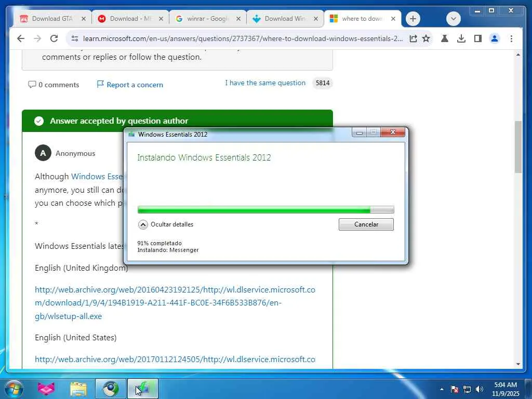
Task: Minimize the Windows Essentials 2012 dialog
Action: coord(360,132)
